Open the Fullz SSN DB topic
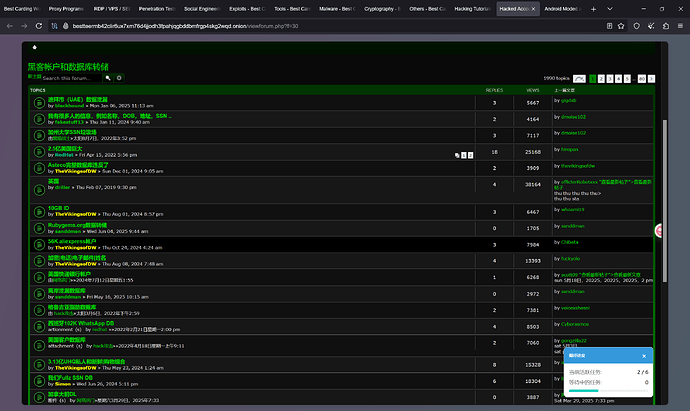 [70, 378]
